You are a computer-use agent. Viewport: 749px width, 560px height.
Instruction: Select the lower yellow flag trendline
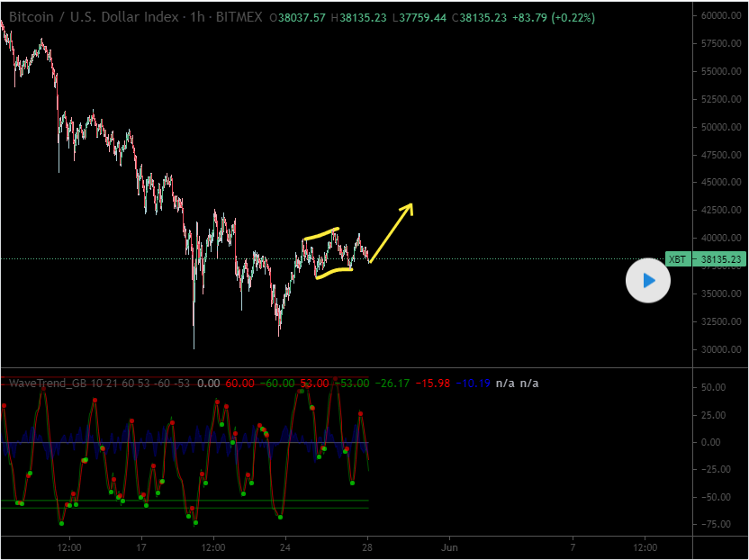(333, 273)
